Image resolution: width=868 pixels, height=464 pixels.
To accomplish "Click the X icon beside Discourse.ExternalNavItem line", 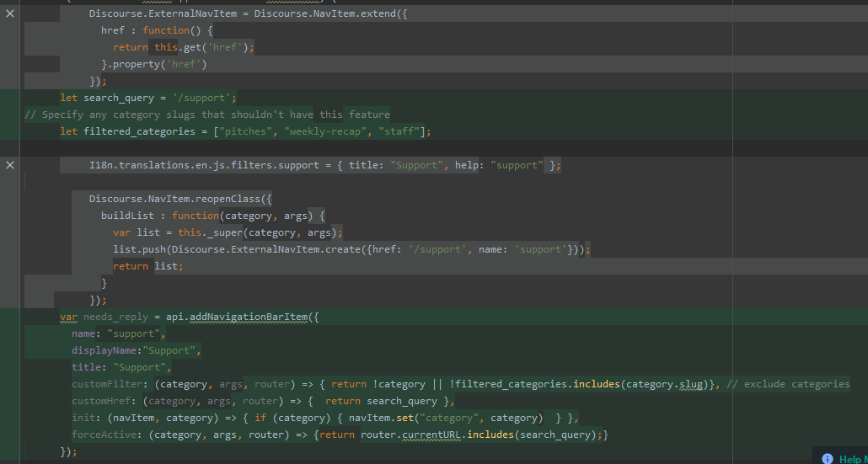I will 10,13.
